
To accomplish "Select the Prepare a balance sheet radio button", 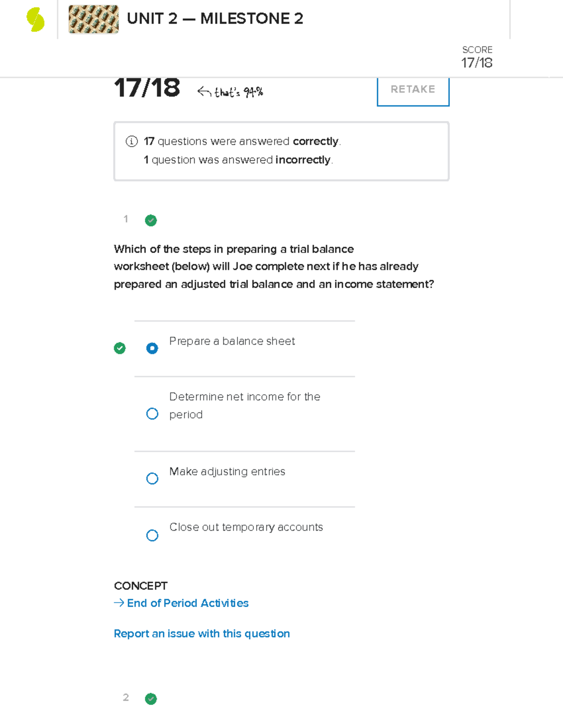I will 152,348.
